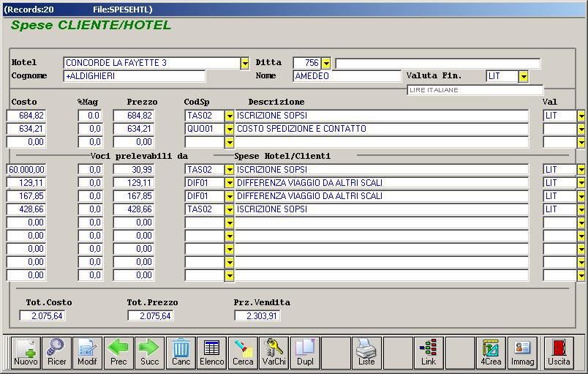Open the Ditta 756 dropdown arrow
This screenshot has width=588, height=374.
click(326, 63)
